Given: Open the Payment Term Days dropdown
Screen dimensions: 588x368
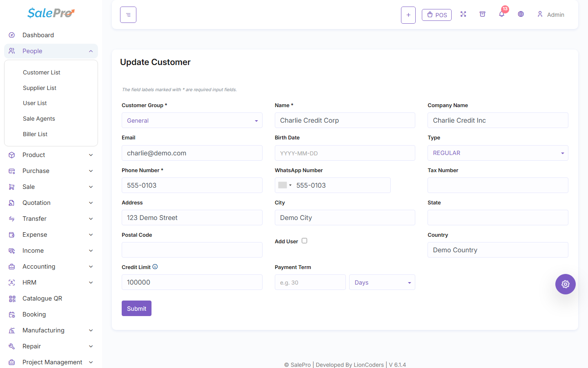Looking at the screenshot, I should pyautogui.click(x=382, y=282).
